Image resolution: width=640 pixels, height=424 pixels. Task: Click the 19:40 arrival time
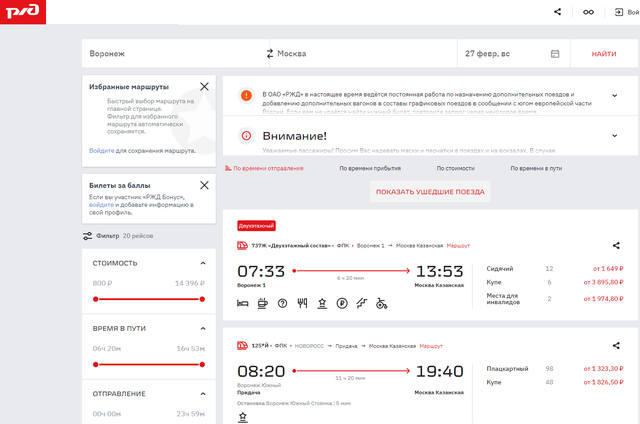440,371
